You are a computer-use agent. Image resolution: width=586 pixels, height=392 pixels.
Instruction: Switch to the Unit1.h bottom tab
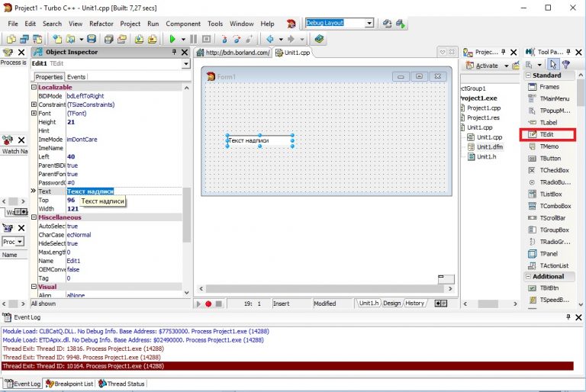tap(369, 303)
